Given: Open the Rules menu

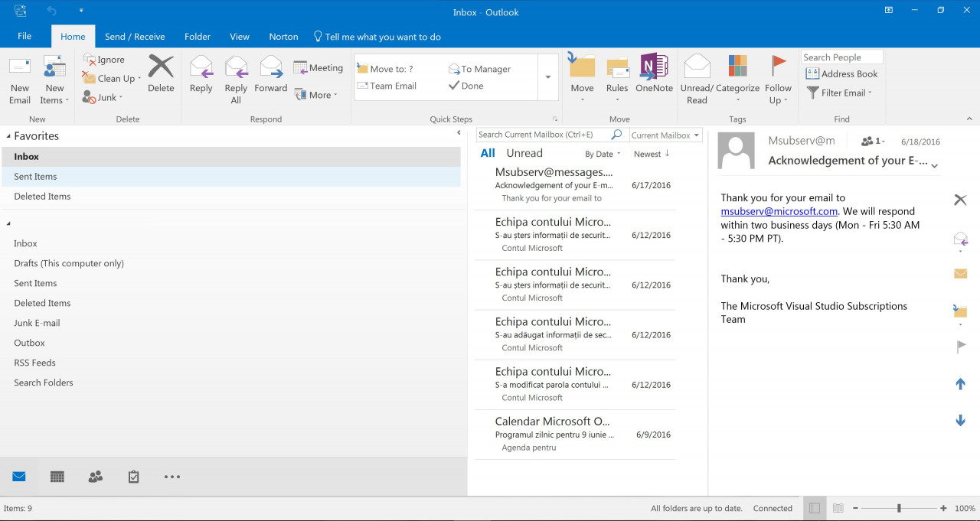Looking at the screenshot, I should click(617, 80).
